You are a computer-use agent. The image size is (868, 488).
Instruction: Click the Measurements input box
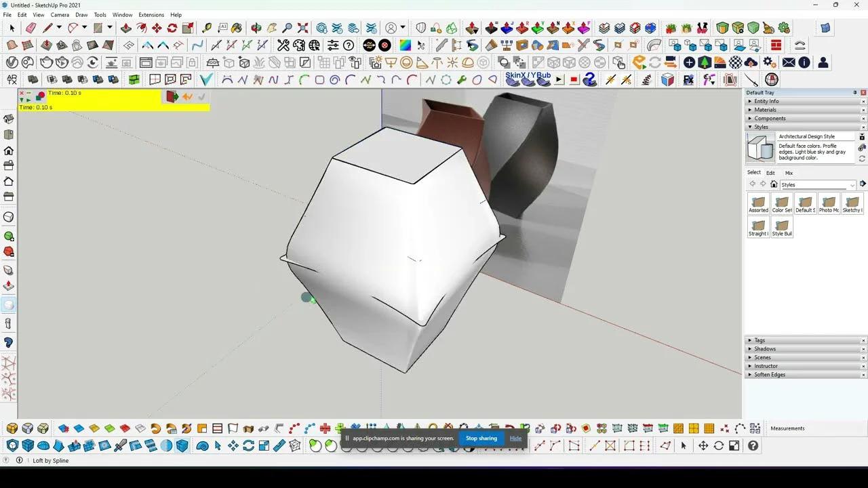point(837,428)
